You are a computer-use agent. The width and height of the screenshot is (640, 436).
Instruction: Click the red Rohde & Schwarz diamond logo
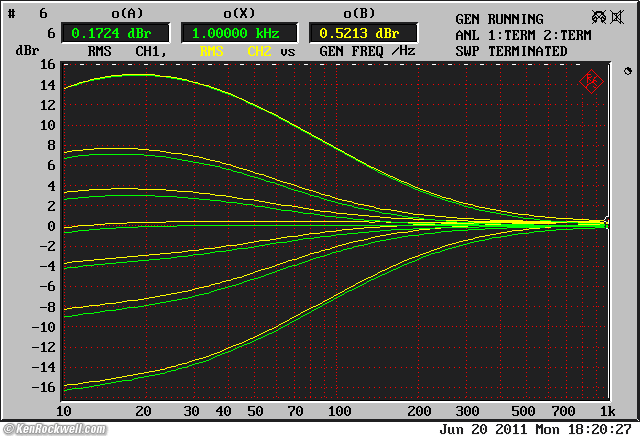coord(591,82)
